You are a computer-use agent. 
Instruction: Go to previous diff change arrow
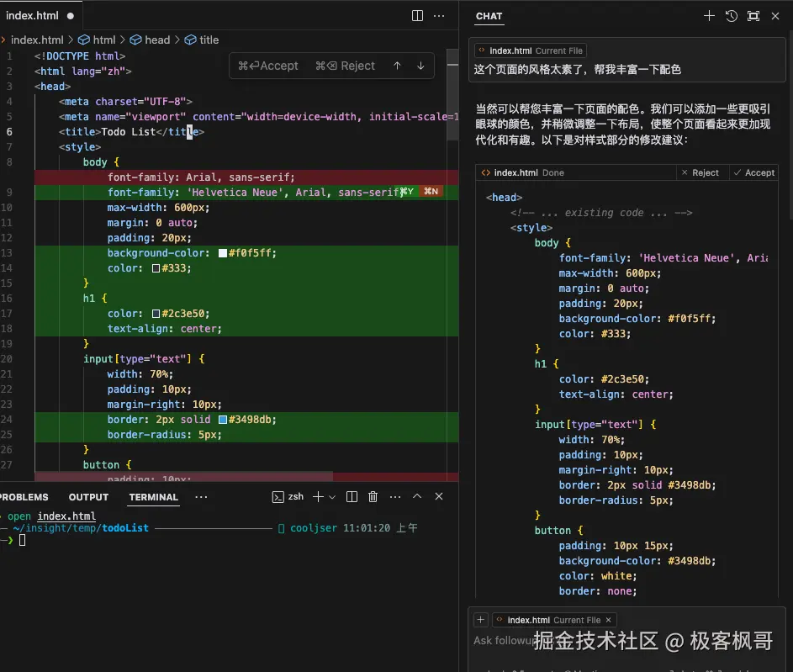tap(397, 66)
